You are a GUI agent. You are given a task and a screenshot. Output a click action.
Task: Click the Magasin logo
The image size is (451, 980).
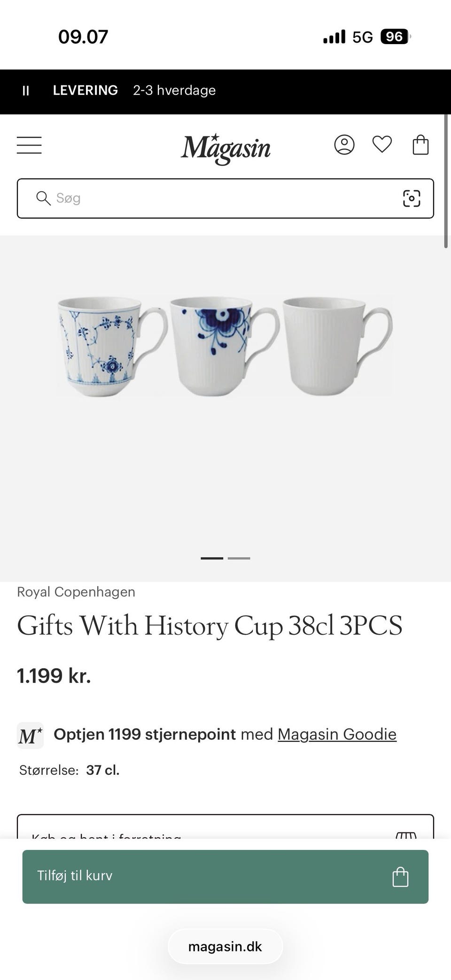click(x=225, y=148)
